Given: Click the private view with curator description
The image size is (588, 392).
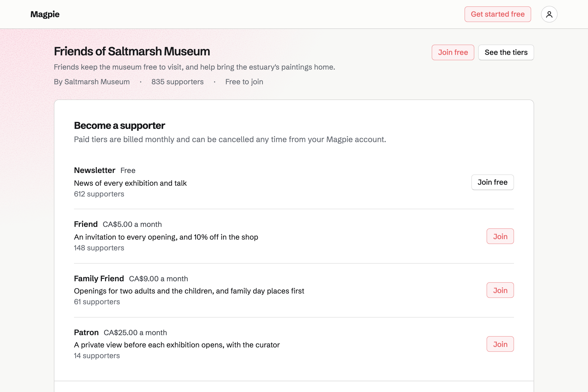Looking at the screenshot, I should tap(177, 345).
